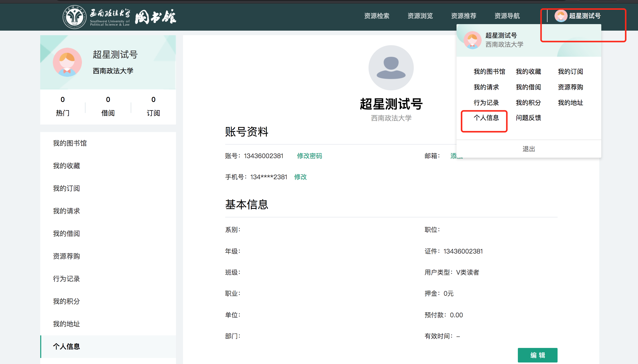Open the 超星测试号 account dropdown
Screen dimensions: 638x364
tap(584, 16)
